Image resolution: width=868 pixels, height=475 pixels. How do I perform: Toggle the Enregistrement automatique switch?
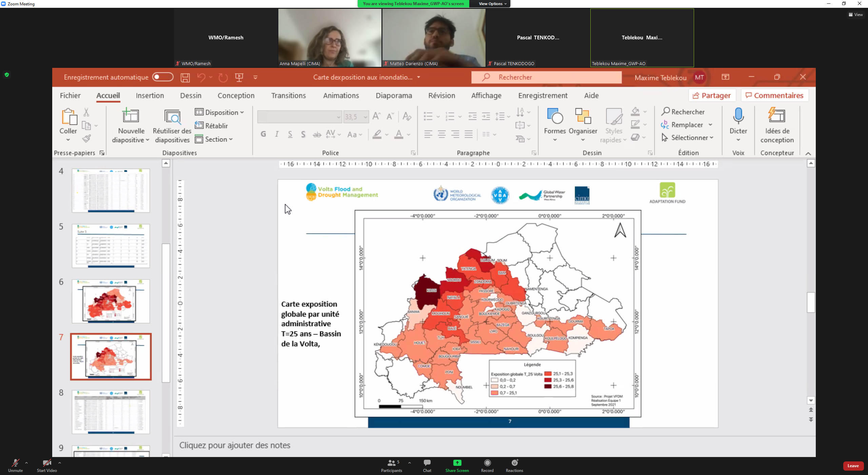click(163, 77)
